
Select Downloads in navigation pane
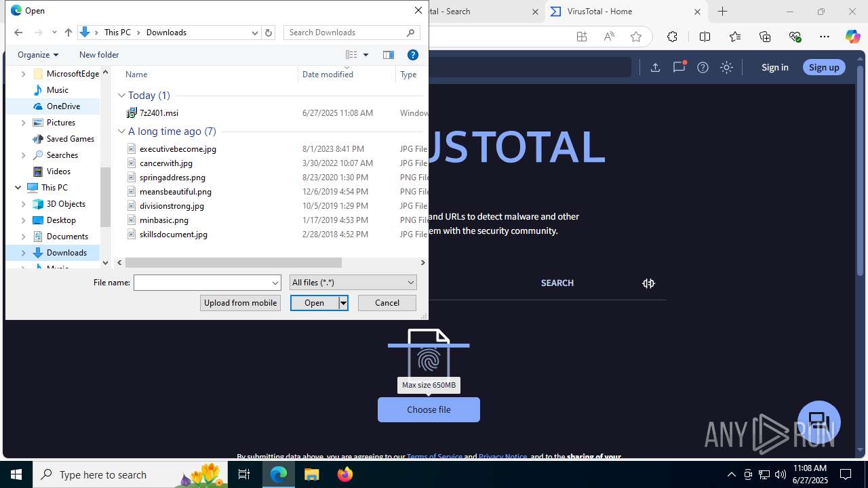point(66,253)
